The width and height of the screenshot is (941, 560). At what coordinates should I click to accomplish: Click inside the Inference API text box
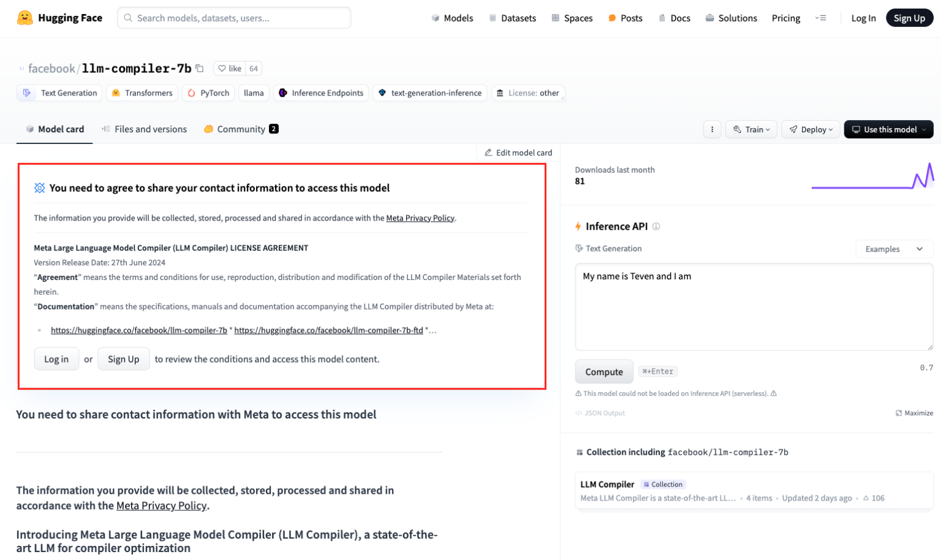754,306
